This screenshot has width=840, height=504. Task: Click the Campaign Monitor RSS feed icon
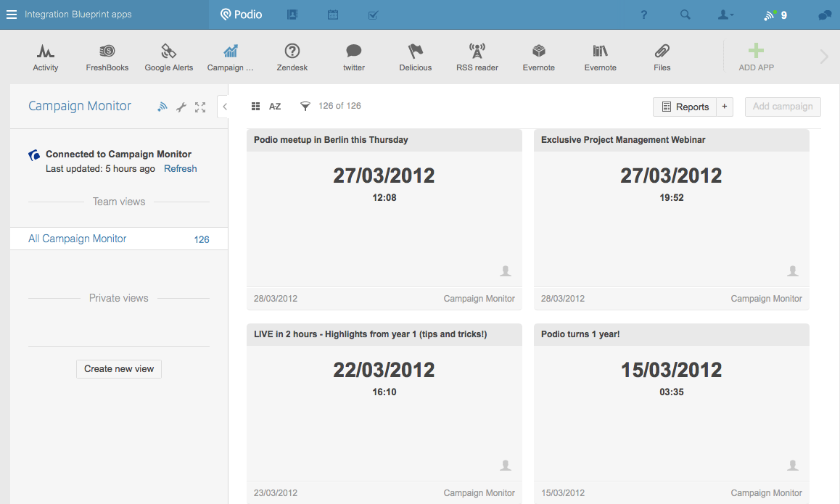pyautogui.click(x=162, y=107)
